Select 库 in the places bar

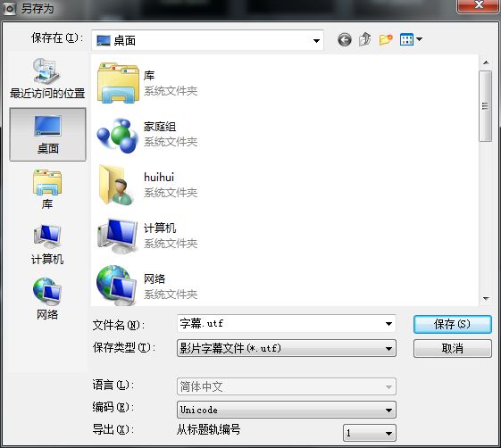pyautogui.click(x=47, y=189)
